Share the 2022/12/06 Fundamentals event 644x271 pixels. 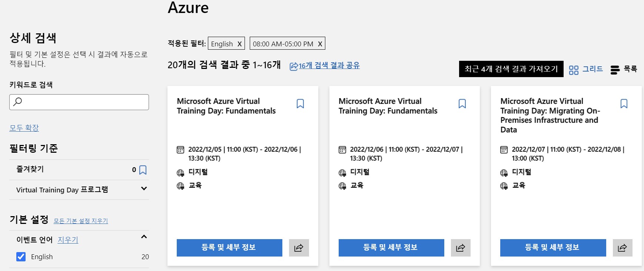[x=461, y=248]
